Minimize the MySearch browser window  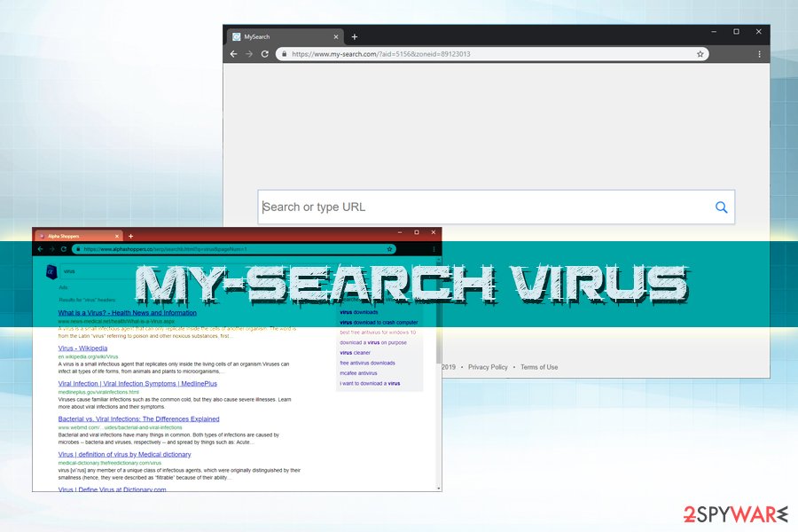pyautogui.click(x=714, y=32)
